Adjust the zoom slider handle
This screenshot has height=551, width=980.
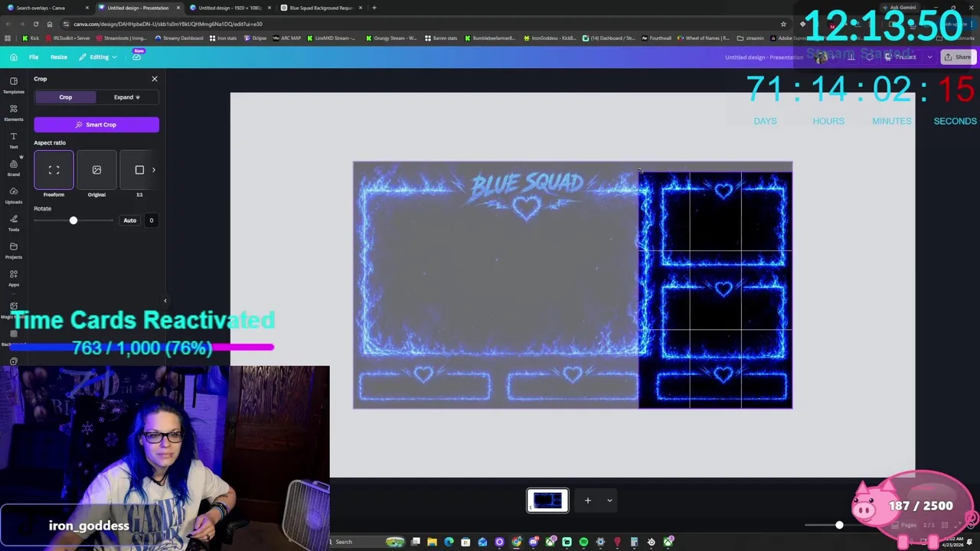[x=839, y=525]
